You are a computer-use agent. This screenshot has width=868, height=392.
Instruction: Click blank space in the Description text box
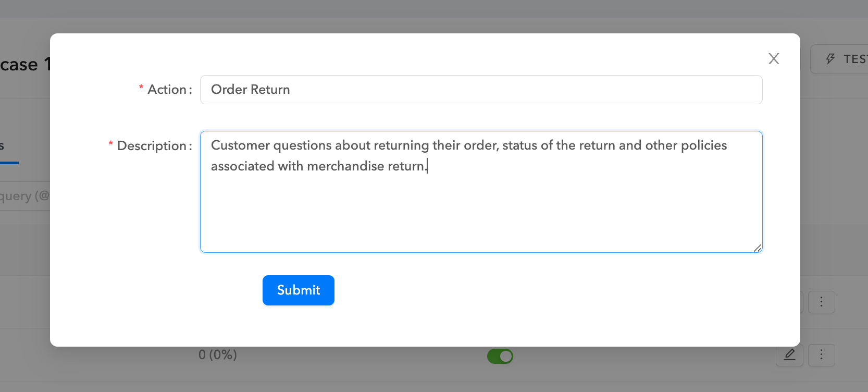pos(481,214)
